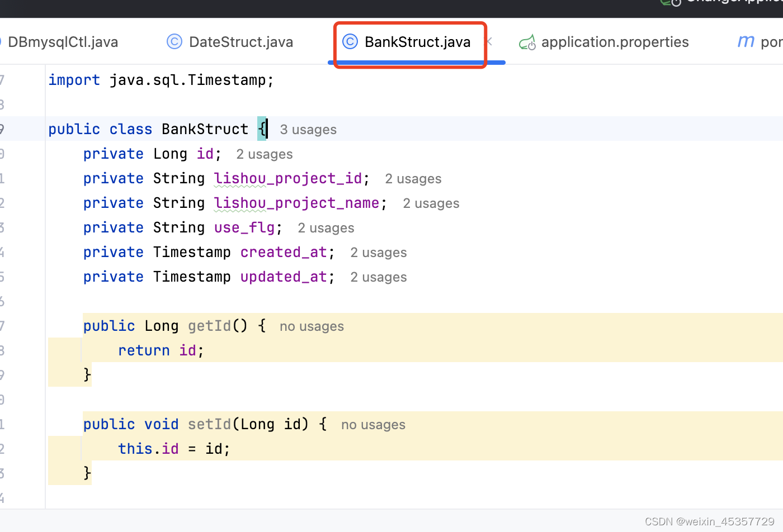Click the file icon on the DBmysqlCtl.java tab
The image size is (783, 532).
tap(2, 41)
